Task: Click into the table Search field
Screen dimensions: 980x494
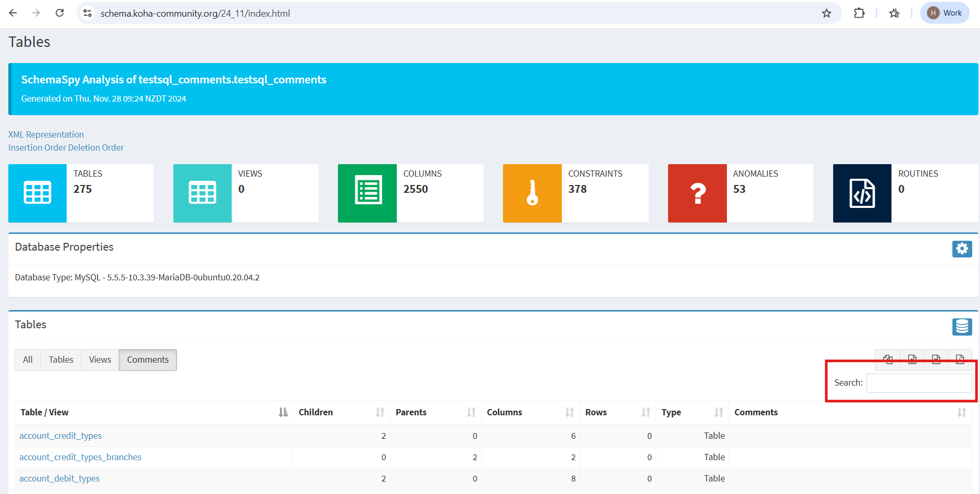Action: pyautogui.click(x=919, y=383)
